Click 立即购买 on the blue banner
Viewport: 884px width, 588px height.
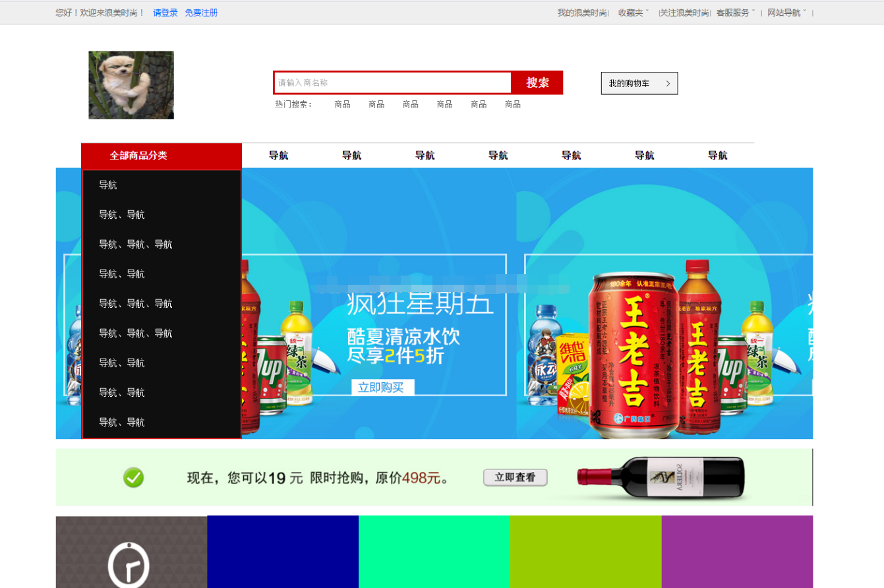[x=381, y=387]
